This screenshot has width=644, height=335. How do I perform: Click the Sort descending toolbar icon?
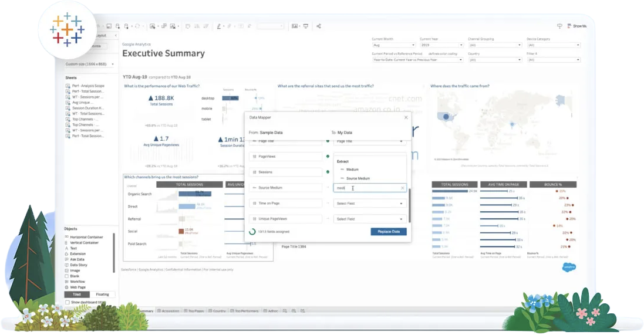tap(206, 26)
